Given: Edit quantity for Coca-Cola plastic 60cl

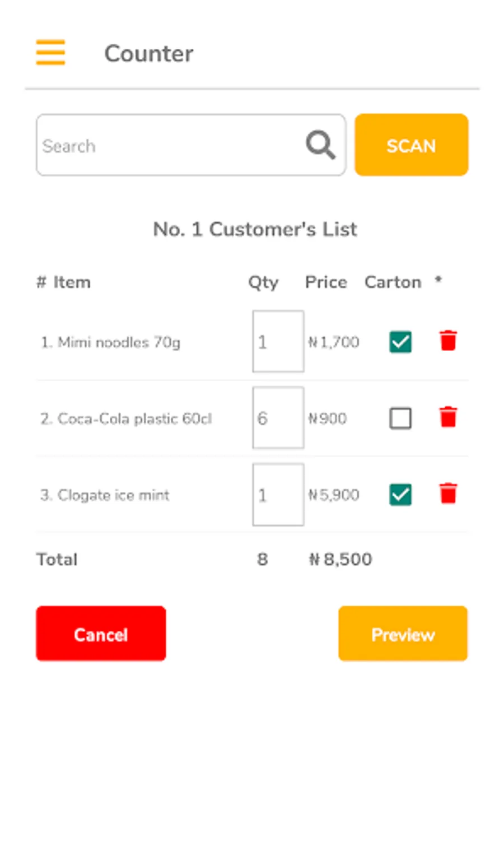Looking at the screenshot, I should point(278,418).
